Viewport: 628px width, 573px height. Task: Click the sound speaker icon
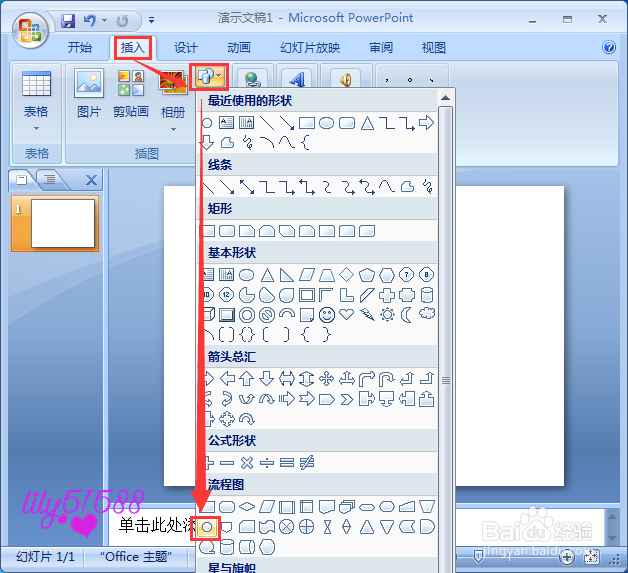345,79
